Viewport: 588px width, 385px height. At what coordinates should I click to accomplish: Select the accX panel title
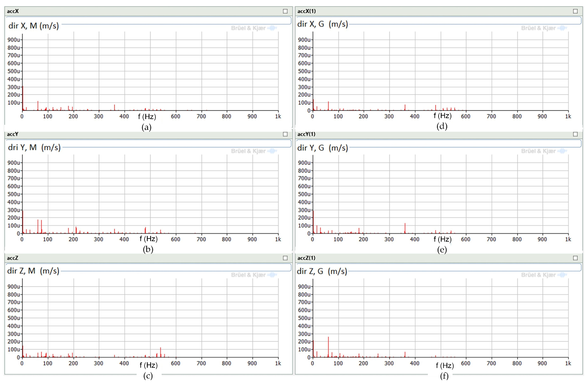coord(13,11)
